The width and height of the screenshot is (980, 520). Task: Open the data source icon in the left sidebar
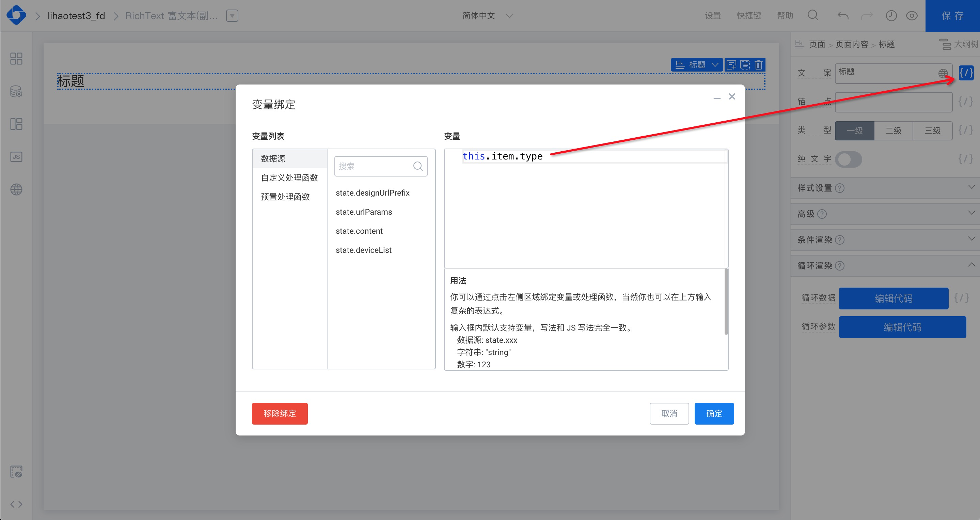pyautogui.click(x=16, y=91)
